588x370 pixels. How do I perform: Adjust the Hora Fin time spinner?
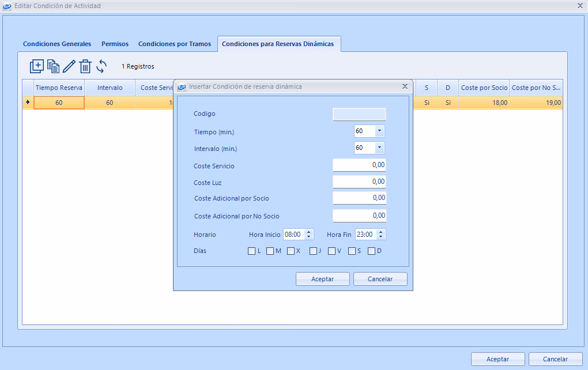[x=382, y=235]
